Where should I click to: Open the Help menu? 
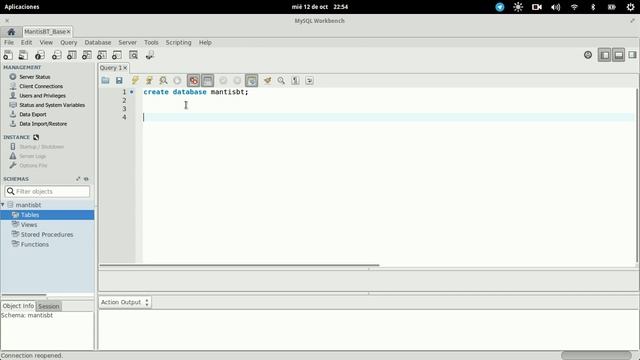click(x=205, y=42)
